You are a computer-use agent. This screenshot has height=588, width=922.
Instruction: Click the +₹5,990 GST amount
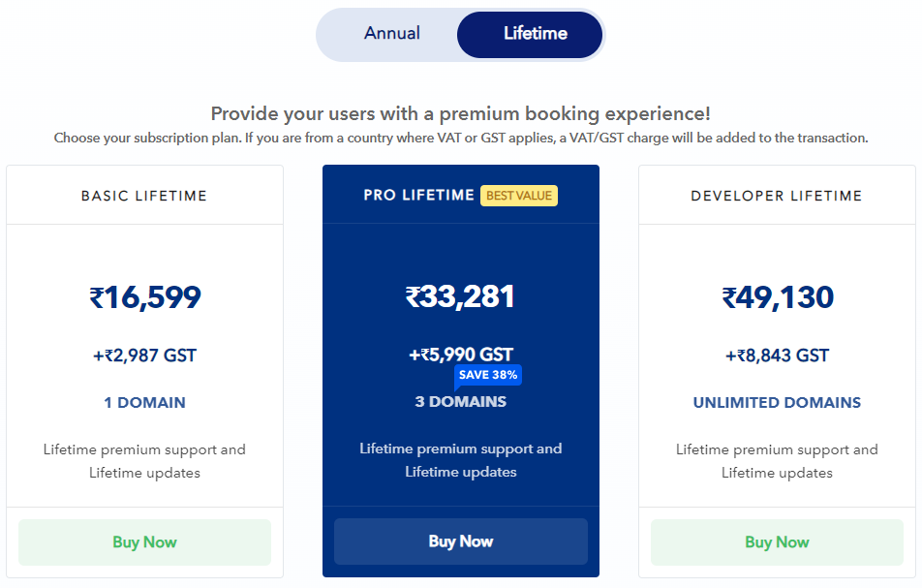461,355
